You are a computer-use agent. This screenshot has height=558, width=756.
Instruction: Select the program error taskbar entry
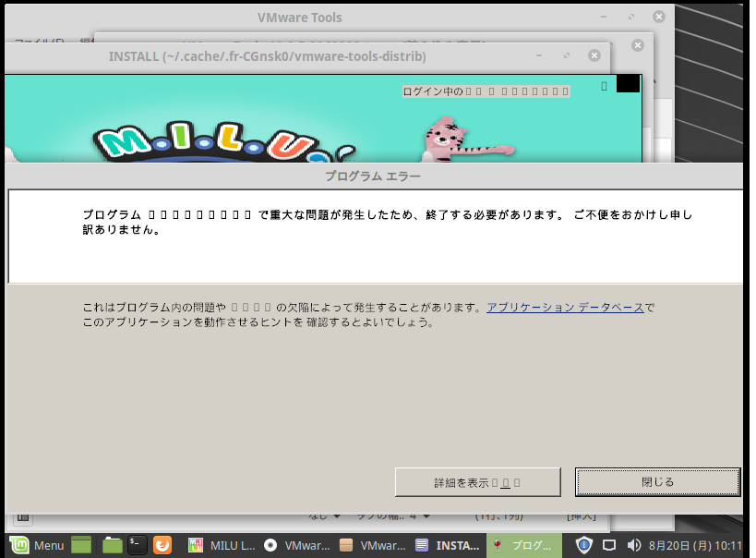pos(523,545)
